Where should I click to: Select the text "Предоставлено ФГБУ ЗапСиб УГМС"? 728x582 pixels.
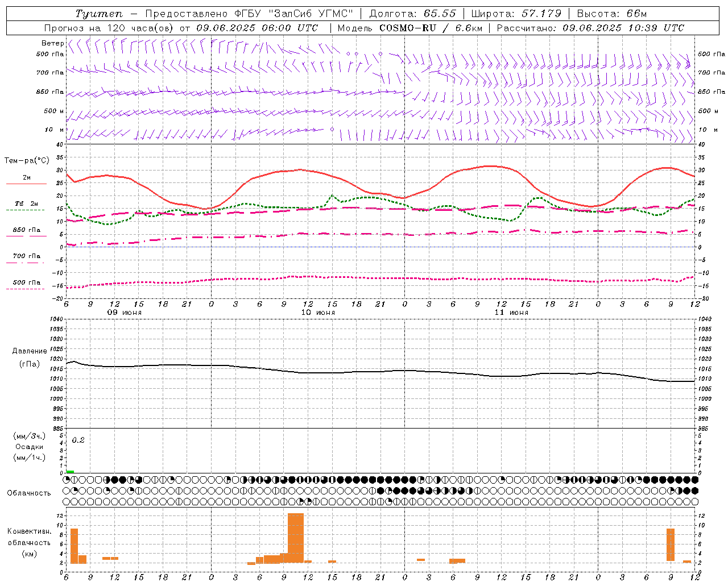[x=249, y=14]
